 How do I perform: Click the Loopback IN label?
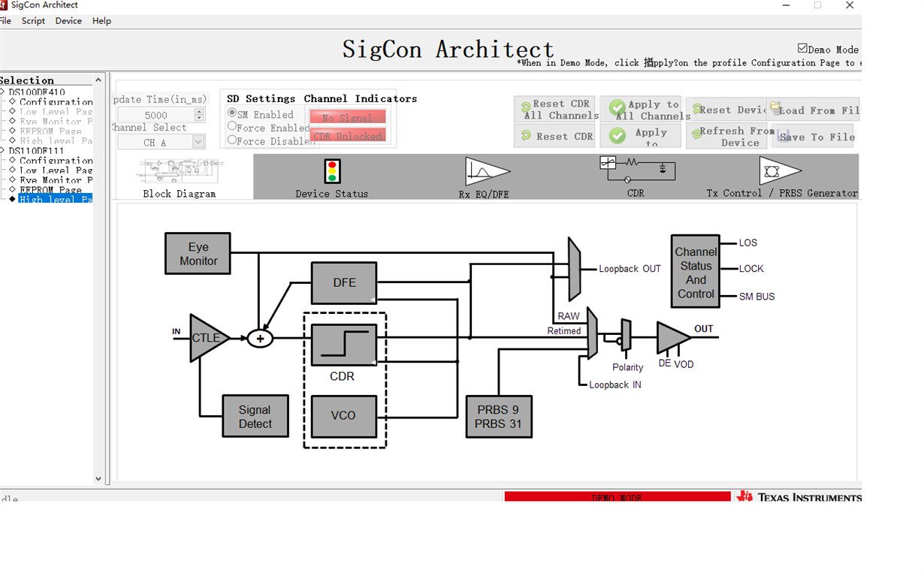tap(614, 385)
